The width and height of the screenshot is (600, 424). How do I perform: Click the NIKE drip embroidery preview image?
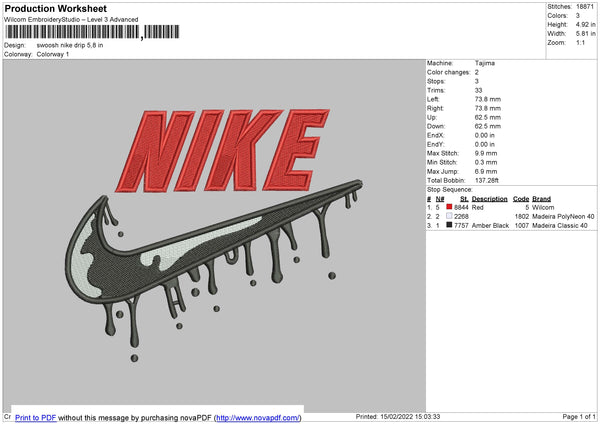214,235
